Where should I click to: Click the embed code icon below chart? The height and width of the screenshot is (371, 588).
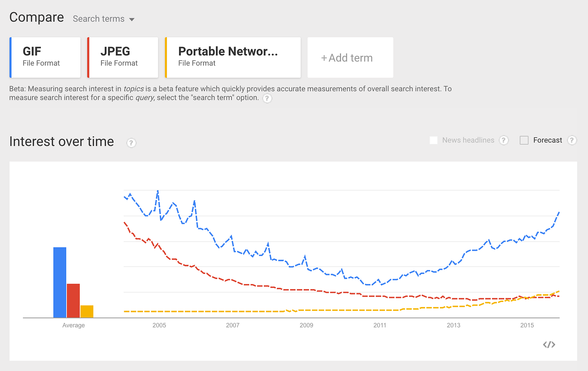point(549,345)
